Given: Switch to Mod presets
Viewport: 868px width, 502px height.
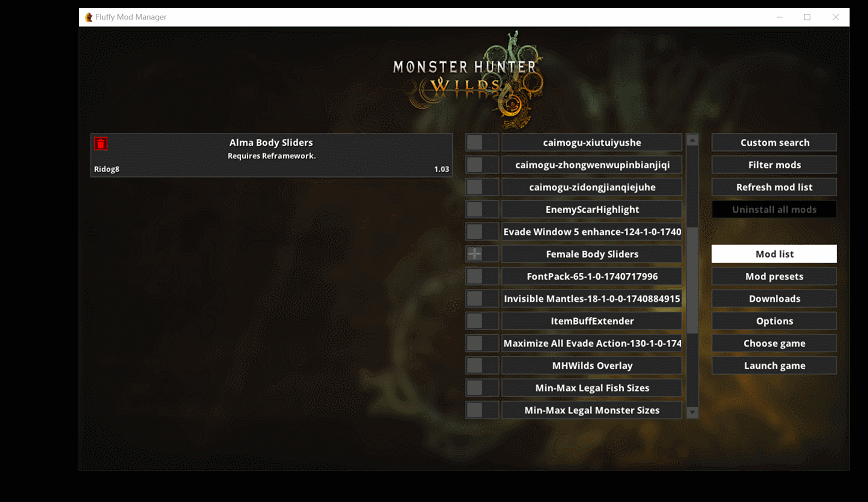Looking at the screenshot, I should [x=774, y=276].
